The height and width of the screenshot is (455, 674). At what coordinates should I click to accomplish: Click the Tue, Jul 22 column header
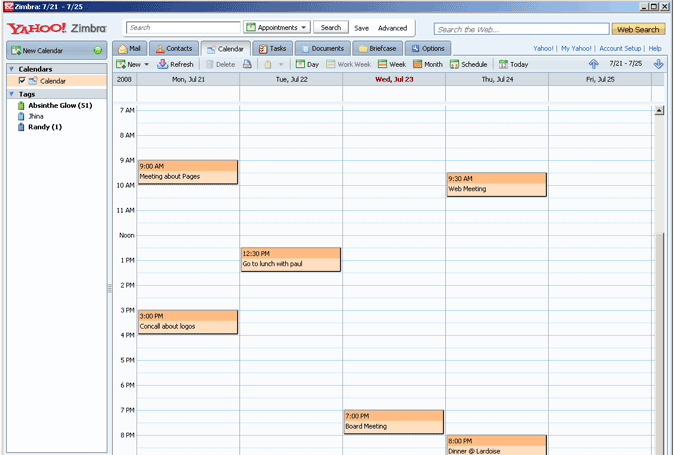coord(291,79)
